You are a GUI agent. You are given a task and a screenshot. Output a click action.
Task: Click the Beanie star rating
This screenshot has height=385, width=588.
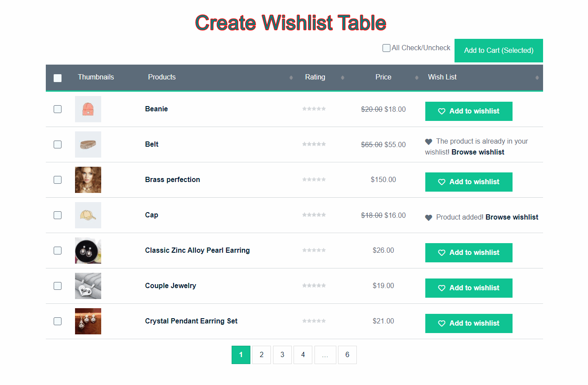(x=314, y=109)
